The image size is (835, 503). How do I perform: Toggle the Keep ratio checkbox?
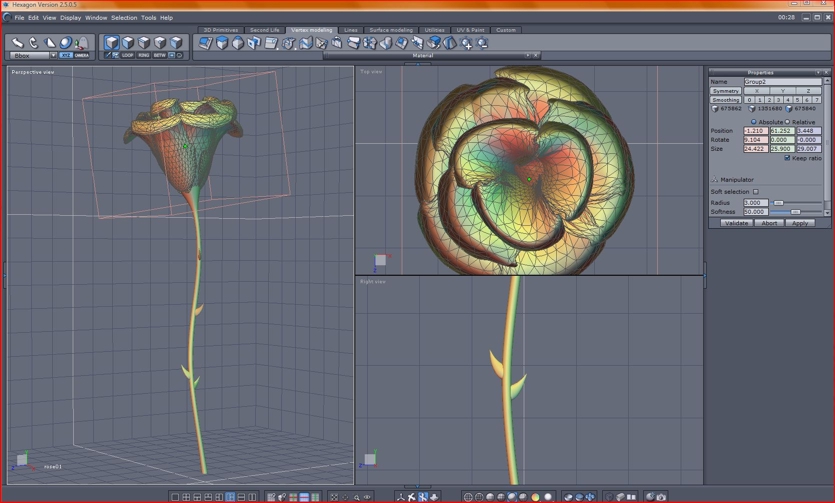coord(787,158)
